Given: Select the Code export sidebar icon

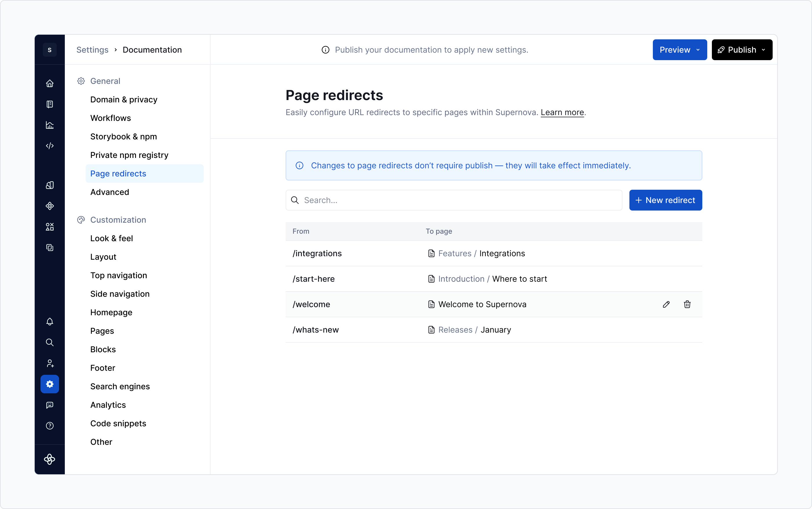Looking at the screenshot, I should [x=50, y=146].
